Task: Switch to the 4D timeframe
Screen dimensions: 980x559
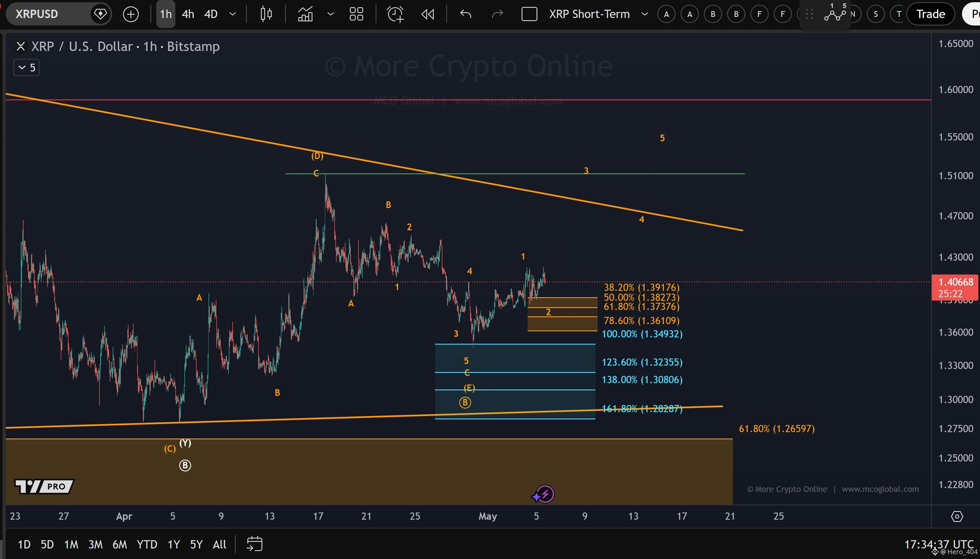Action: point(211,14)
